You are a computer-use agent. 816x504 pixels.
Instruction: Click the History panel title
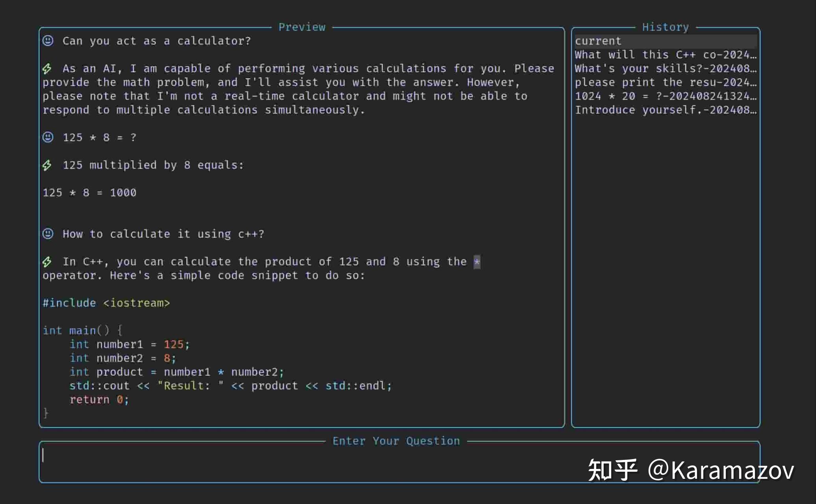coord(665,26)
